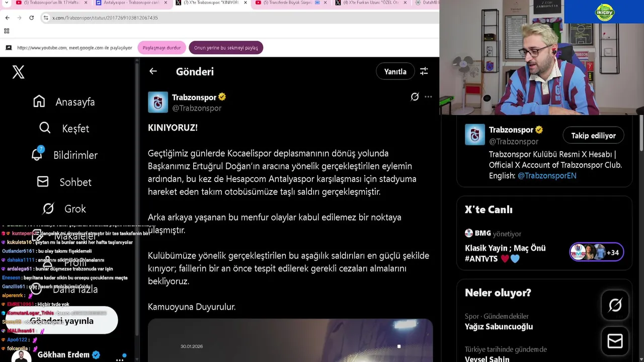Click the Yanıtla reply button
This screenshot has width=644, height=362.
[x=395, y=71]
